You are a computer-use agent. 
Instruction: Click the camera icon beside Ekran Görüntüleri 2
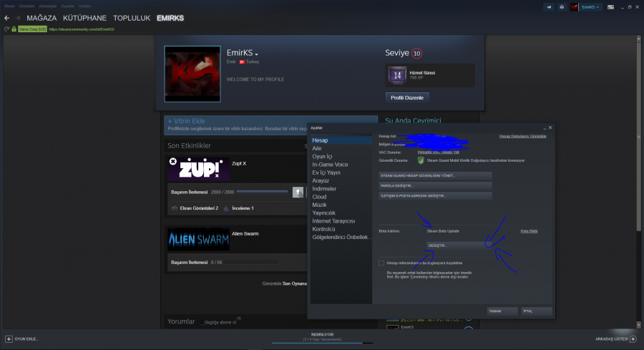(175, 208)
